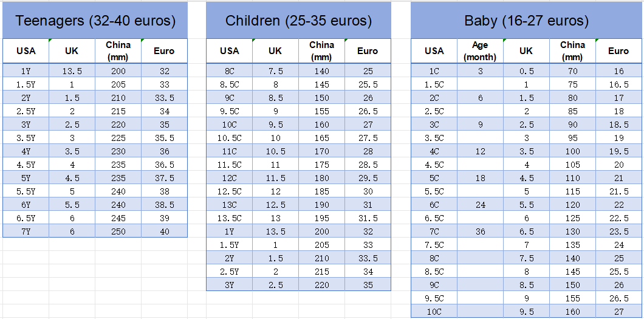The width and height of the screenshot is (644, 319).
Task: Click the Euro 38.5 cell
Action: 164,205
